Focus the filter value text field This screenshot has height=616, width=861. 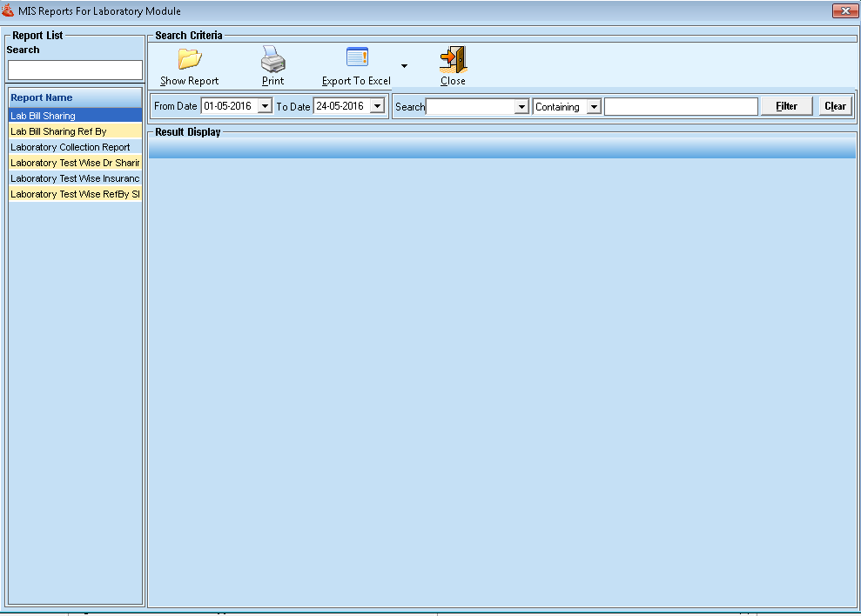(x=681, y=106)
